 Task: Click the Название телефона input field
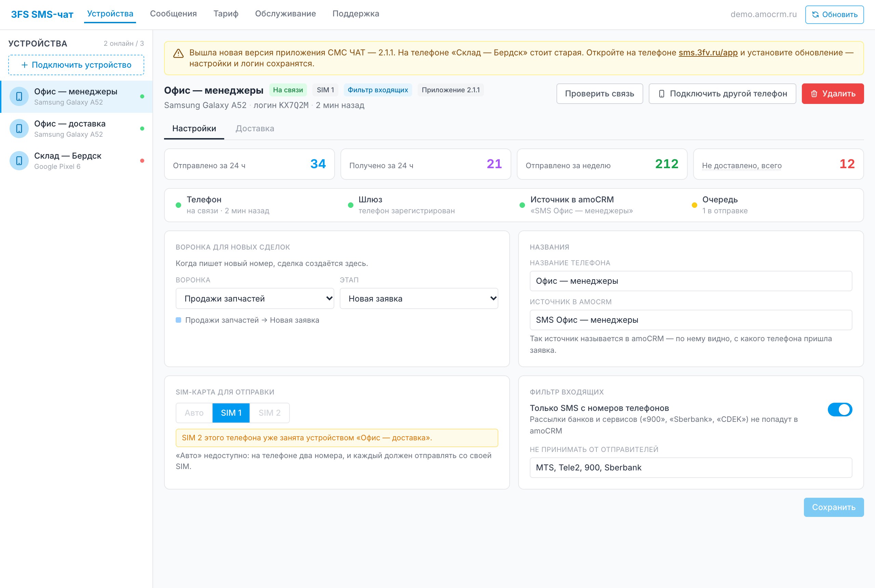(690, 281)
